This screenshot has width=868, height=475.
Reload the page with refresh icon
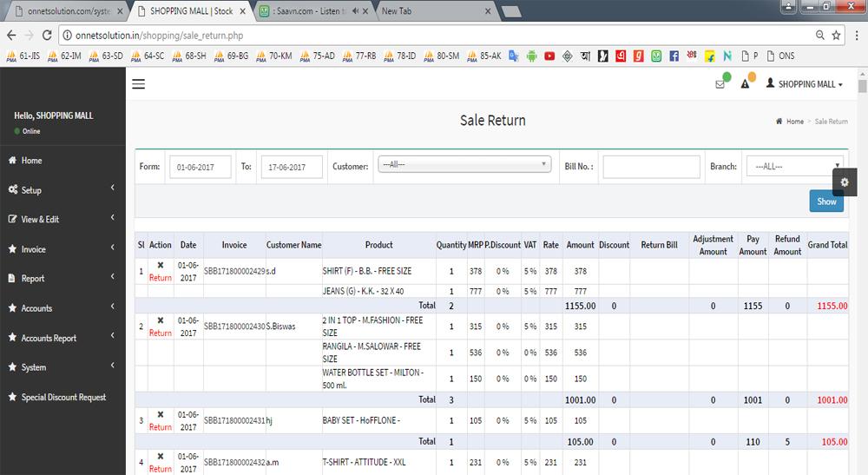pyautogui.click(x=47, y=36)
